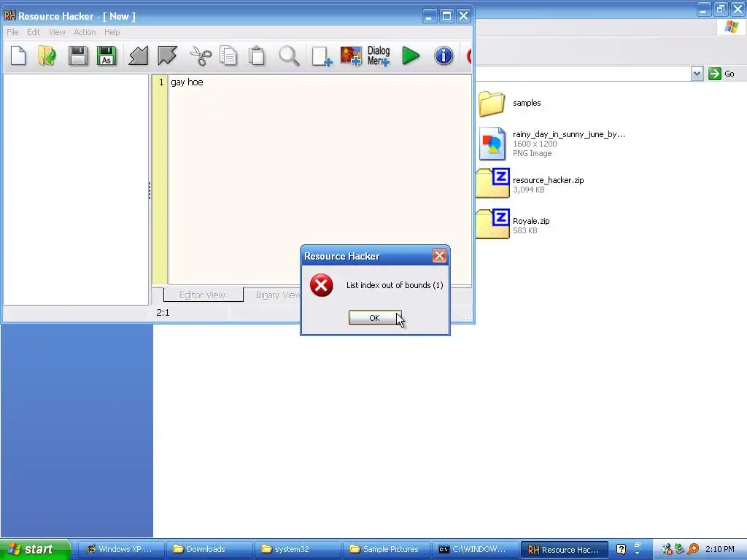Screen dimensions: 747x560
Task: Click the previous bookmark flag icon
Action: [x=139, y=55]
